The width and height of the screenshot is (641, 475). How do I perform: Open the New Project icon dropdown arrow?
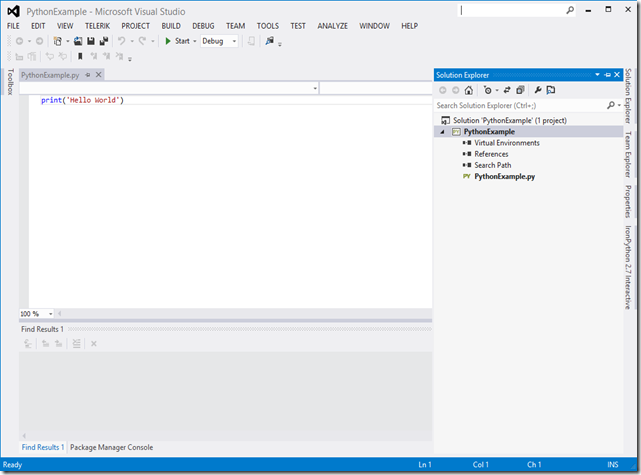67,41
